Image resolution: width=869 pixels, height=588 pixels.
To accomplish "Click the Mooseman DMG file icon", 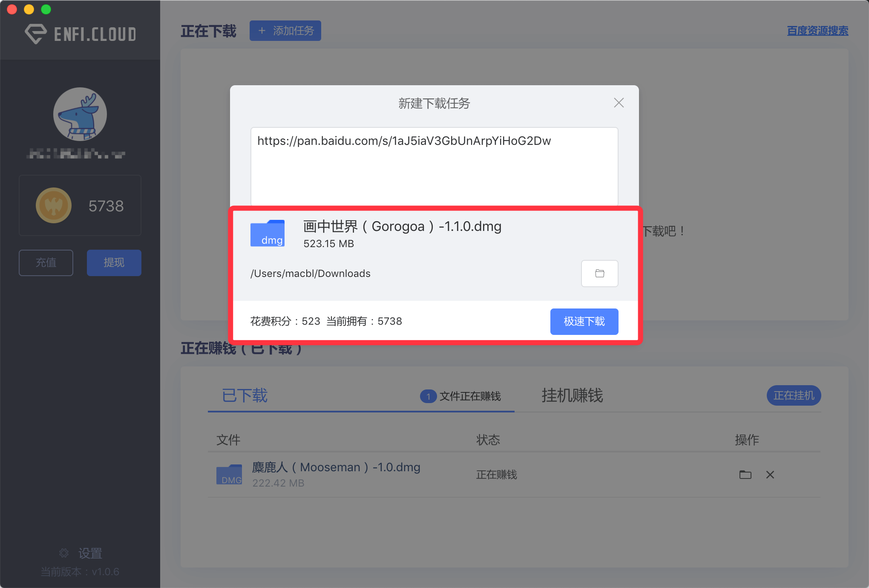I will (229, 474).
